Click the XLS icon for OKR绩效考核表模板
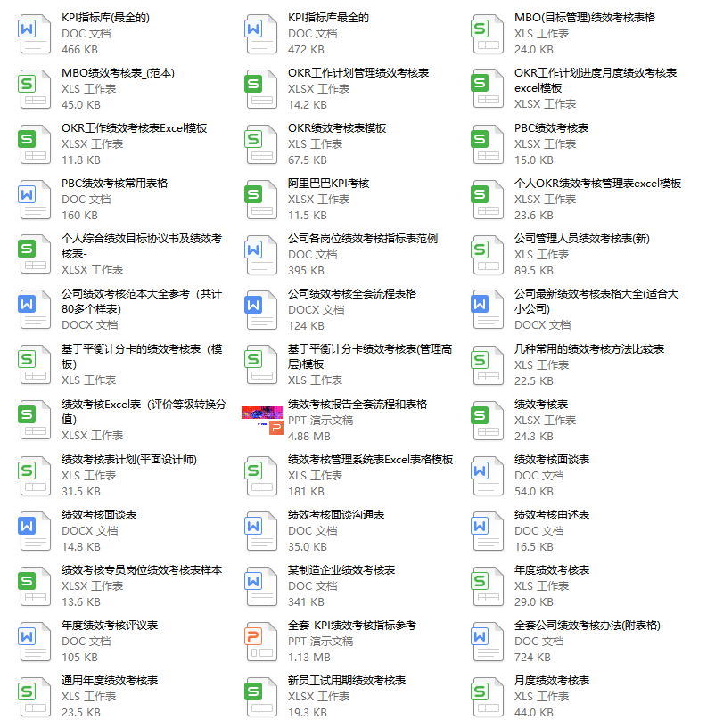707x728 pixels. (x=261, y=144)
